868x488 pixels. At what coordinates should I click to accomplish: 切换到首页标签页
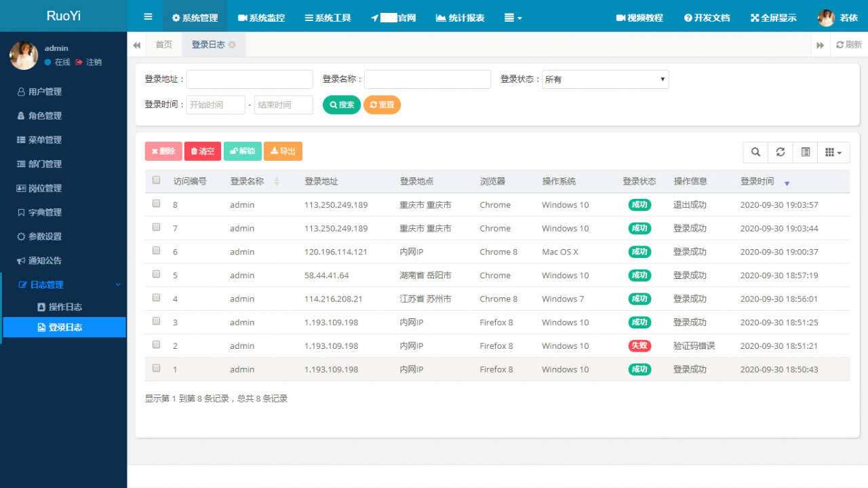pyautogui.click(x=163, y=44)
